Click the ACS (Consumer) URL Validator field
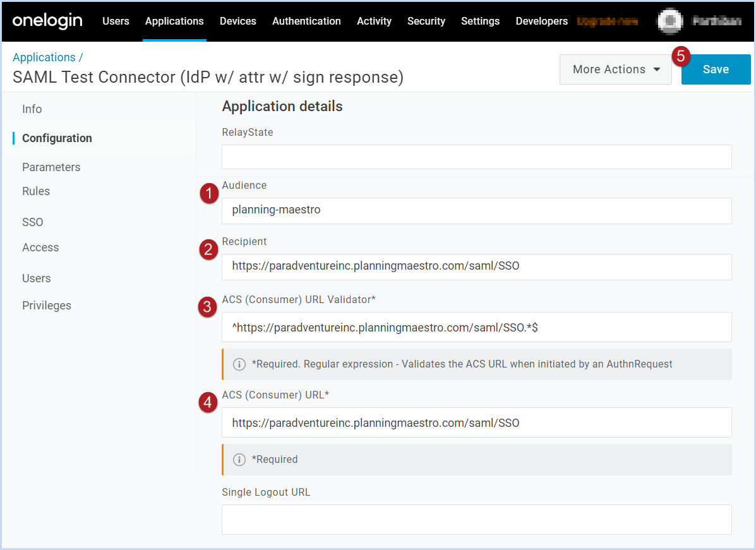The height and width of the screenshot is (550, 756). click(x=476, y=327)
